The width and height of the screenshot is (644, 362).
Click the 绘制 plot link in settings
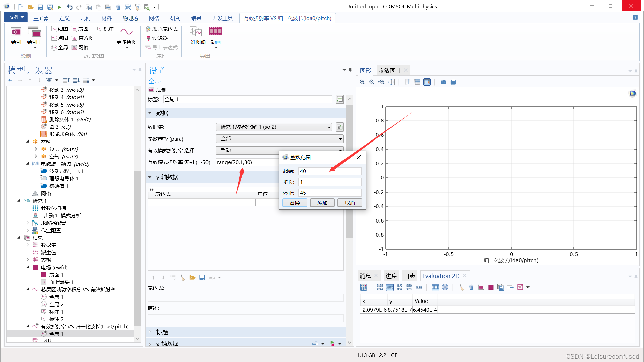pyautogui.click(x=158, y=90)
